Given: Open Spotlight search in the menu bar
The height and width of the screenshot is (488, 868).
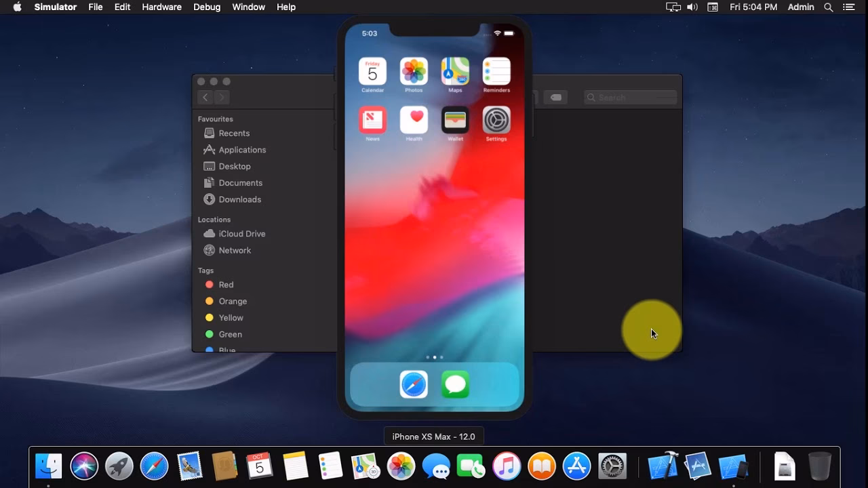Looking at the screenshot, I should 828,7.
